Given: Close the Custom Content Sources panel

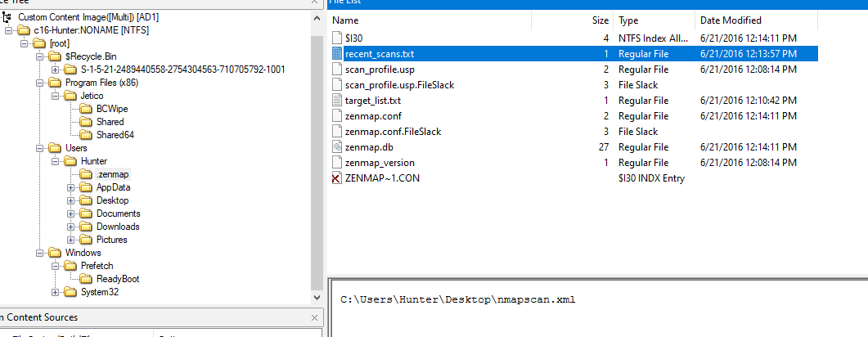Looking at the screenshot, I should coord(316,317).
